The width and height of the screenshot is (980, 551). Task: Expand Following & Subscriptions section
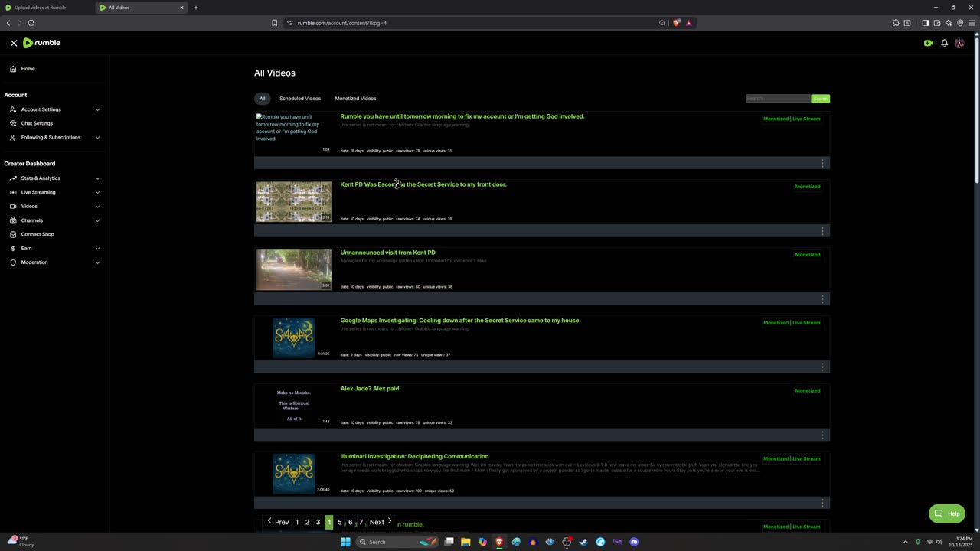pyautogui.click(x=54, y=138)
